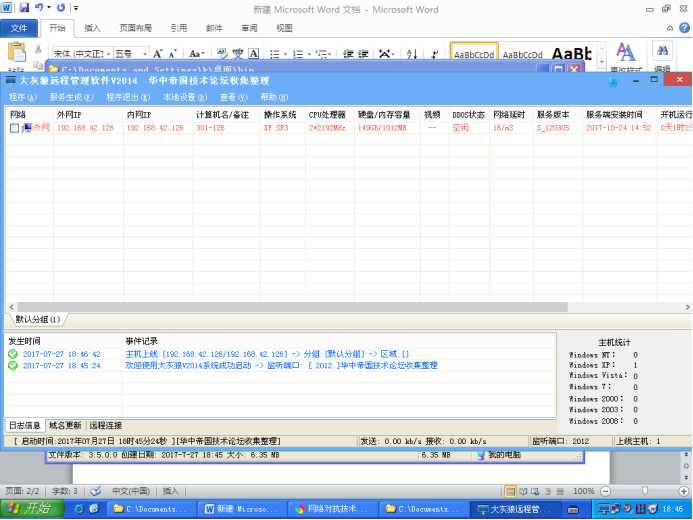Open the 程序退出 menu

(128, 97)
